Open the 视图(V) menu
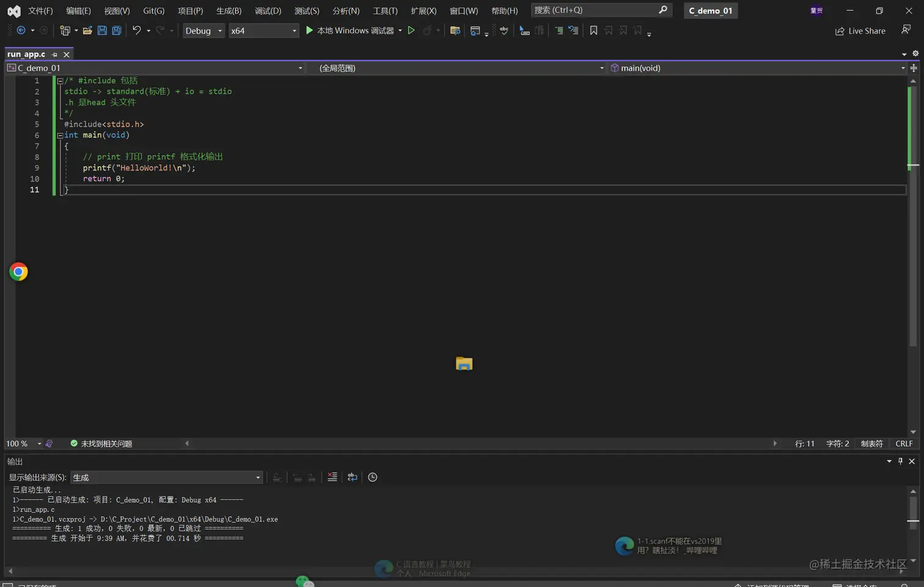The width and height of the screenshot is (924, 587). tap(117, 11)
